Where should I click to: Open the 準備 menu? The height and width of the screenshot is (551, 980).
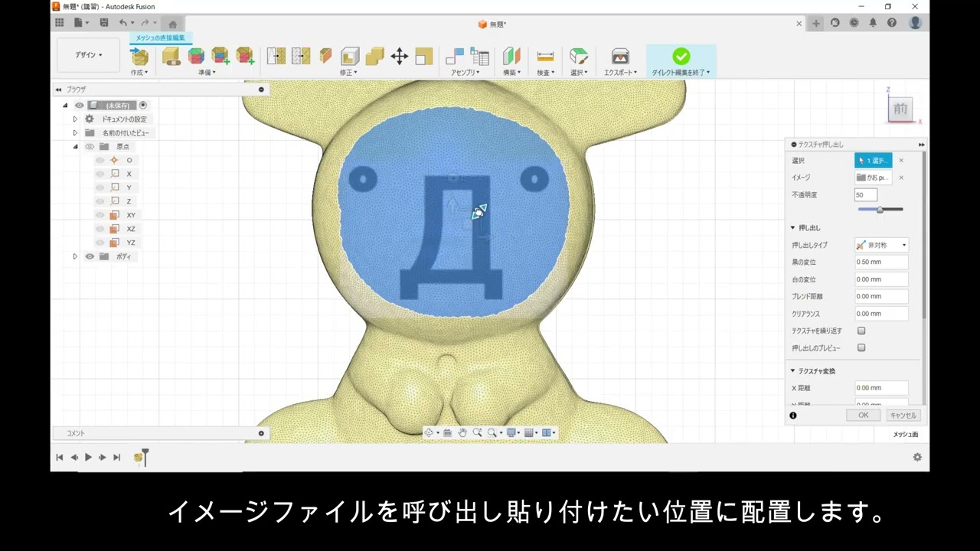(x=207, y=73)
